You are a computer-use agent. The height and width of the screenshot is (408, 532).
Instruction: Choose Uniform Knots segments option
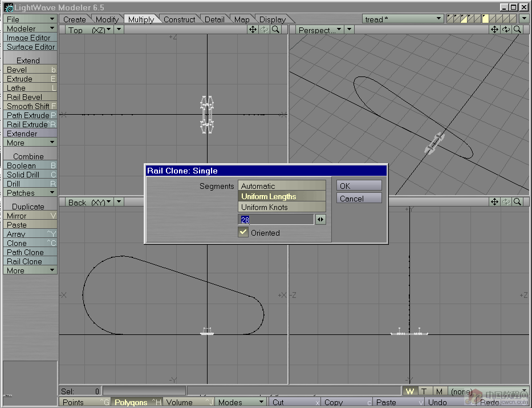[282, 207]
